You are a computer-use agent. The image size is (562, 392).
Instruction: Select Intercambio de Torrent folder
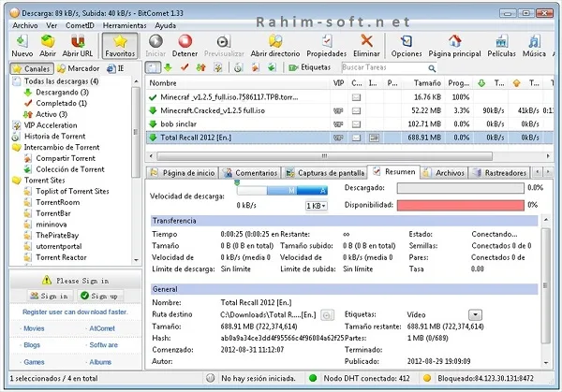click(62, 147)
